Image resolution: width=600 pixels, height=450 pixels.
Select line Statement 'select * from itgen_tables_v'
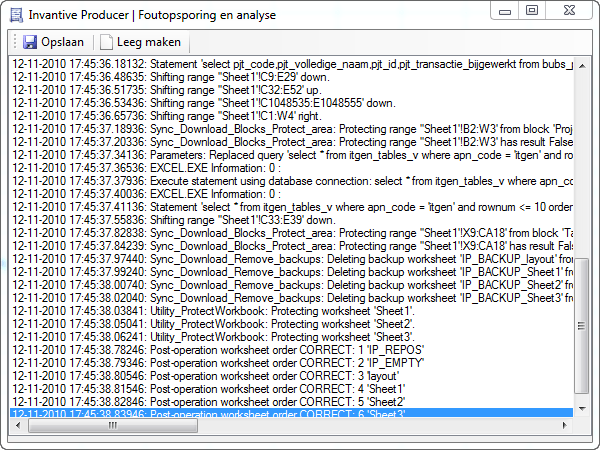coord(292,207)
